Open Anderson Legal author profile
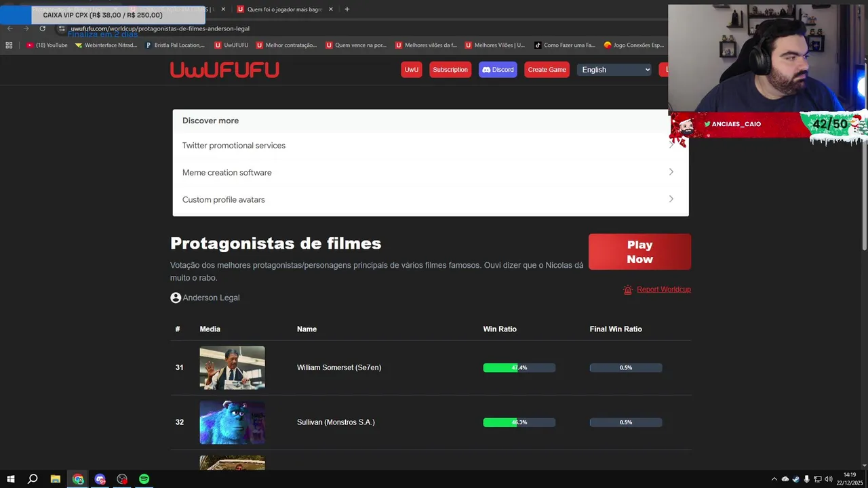Screen dimensions: 868x488 211,298
